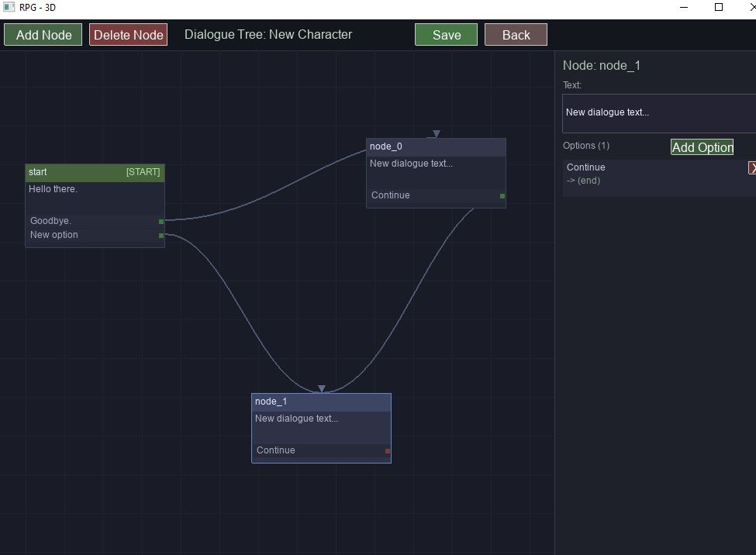Click the New option output connector
This screenshot has width=756, height=555.
click(161, 236)
